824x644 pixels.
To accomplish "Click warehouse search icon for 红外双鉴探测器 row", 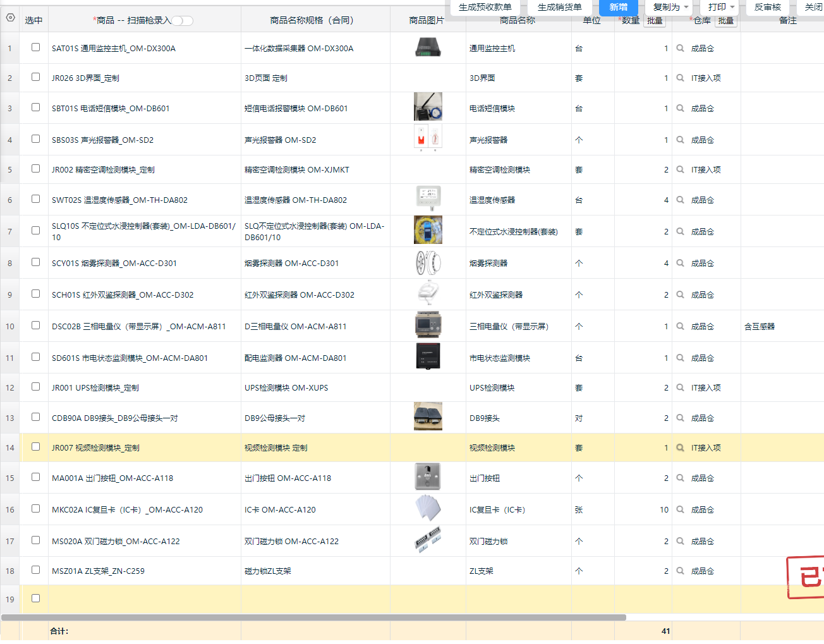I will [681, 295].
